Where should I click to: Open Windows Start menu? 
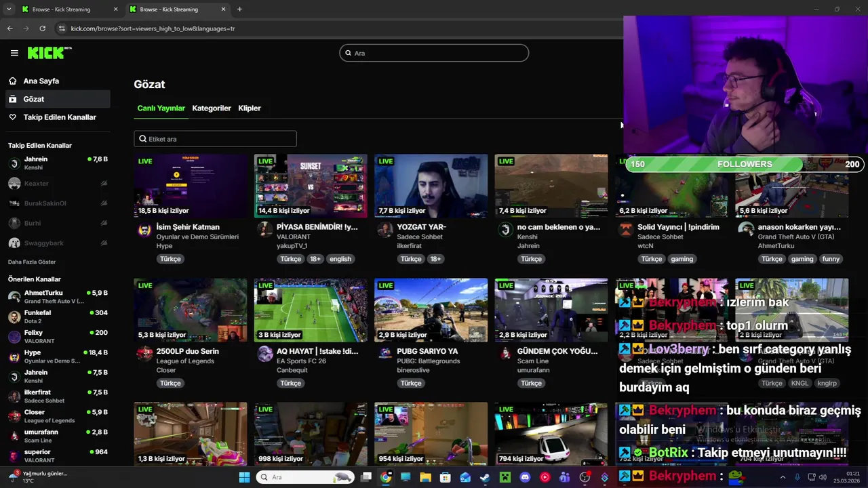pyautogui.click(x=244, y=477)
